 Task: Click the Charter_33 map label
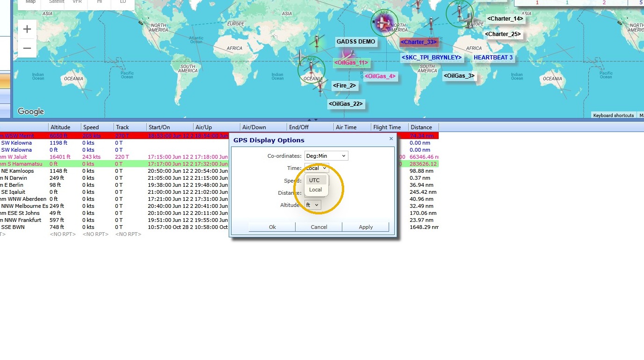tap(419, 42)
